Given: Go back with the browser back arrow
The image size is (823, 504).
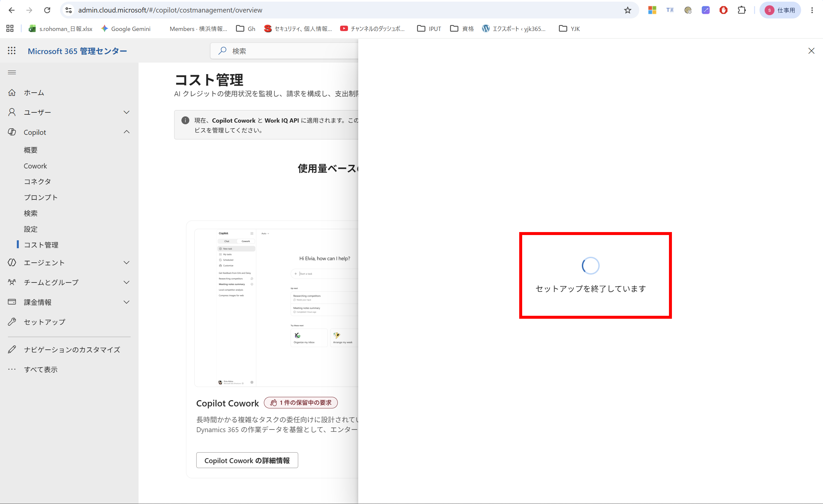Looking at the screenshot, I should [11, 10].
